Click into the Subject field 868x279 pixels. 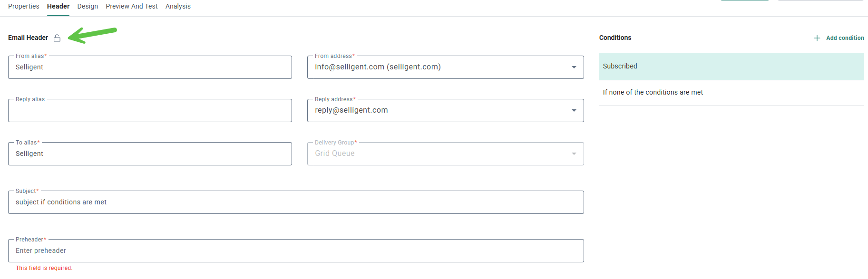coord(296,202)
